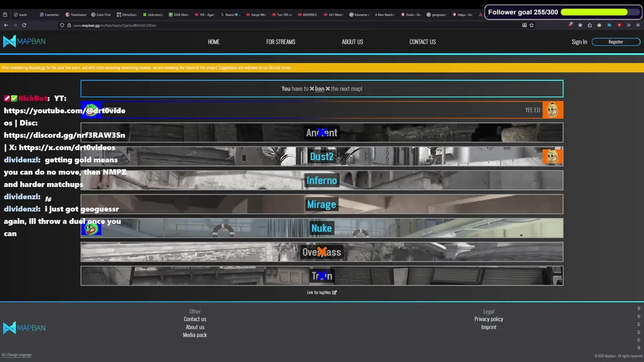Open the footer Contact us link
The width and height of the screenshot is (644, 362).
tap(195, 319)
